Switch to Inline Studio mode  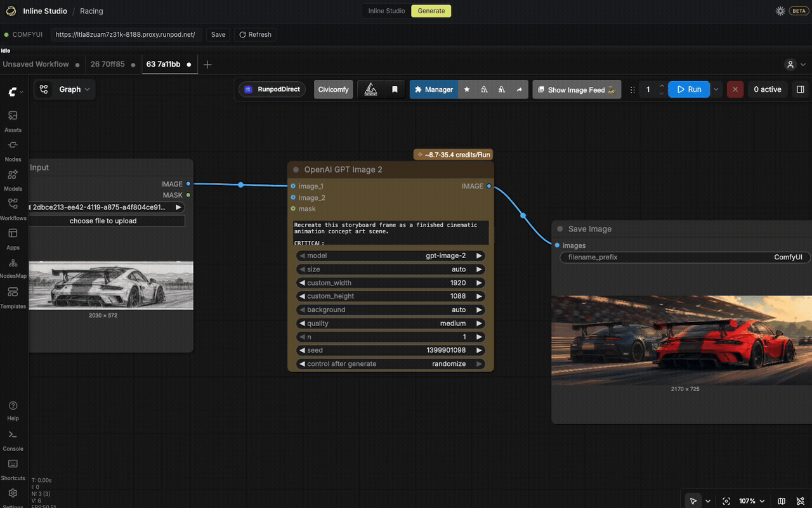[x=386, y=11]
